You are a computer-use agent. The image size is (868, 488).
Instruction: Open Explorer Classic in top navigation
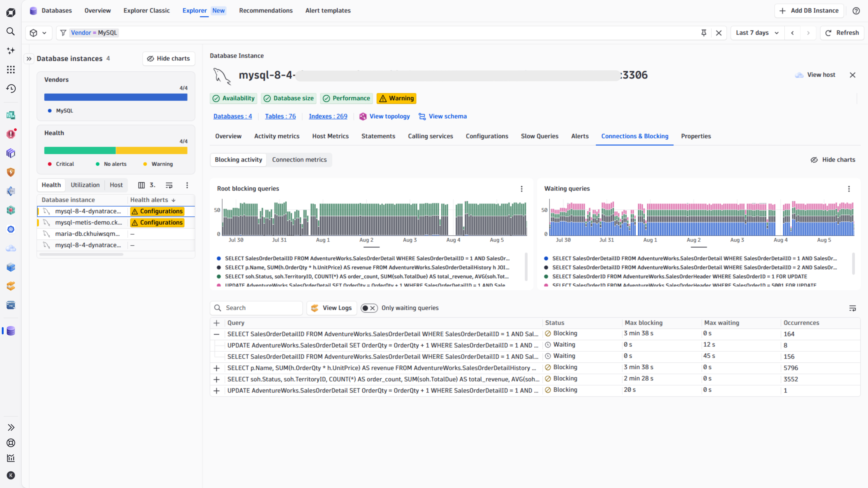(x=146, y=10)
